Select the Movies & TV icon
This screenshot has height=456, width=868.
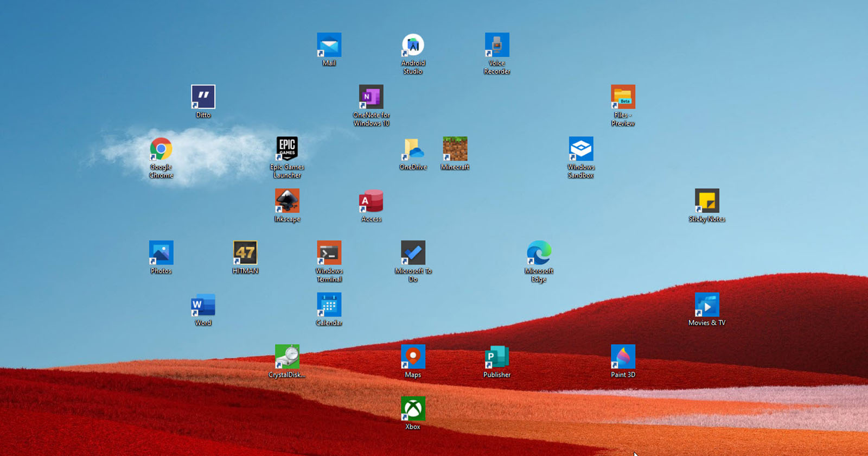coord(707,305)
